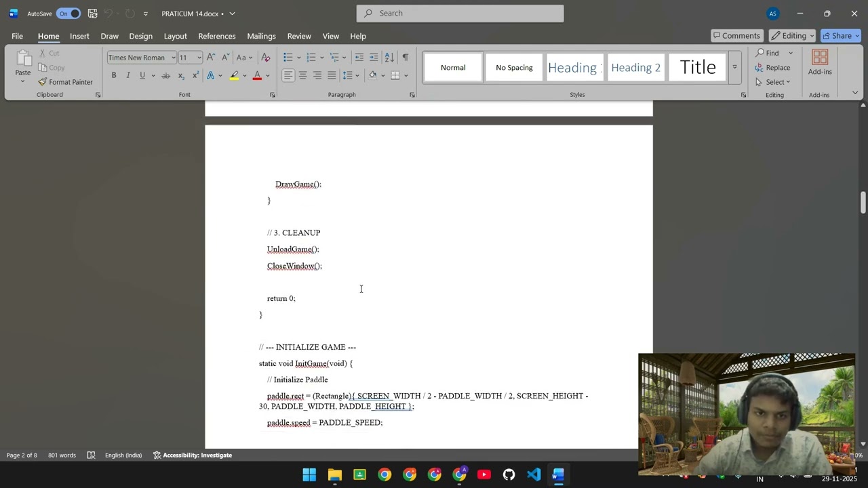This screenshot has width=868, height=488.
Task: Click the Comments button
Action: click(736, 36)
